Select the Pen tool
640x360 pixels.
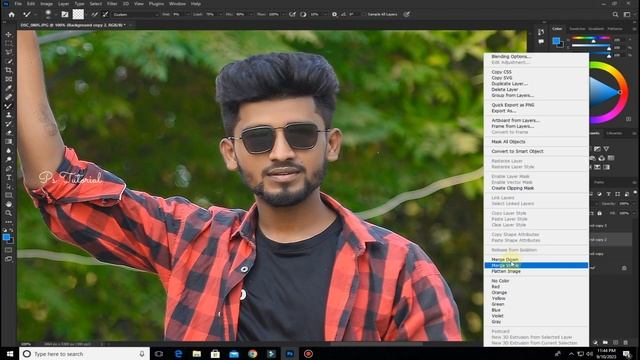click(x=9, y=169)
